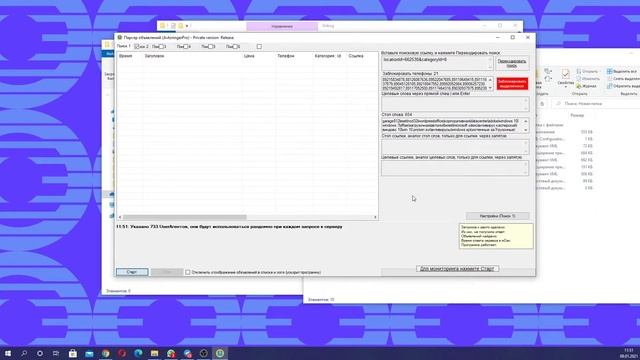Open Cortana circle on taskbar
Image resolution: width=640 pixels, height=360 pixels.
click(40, 353)
